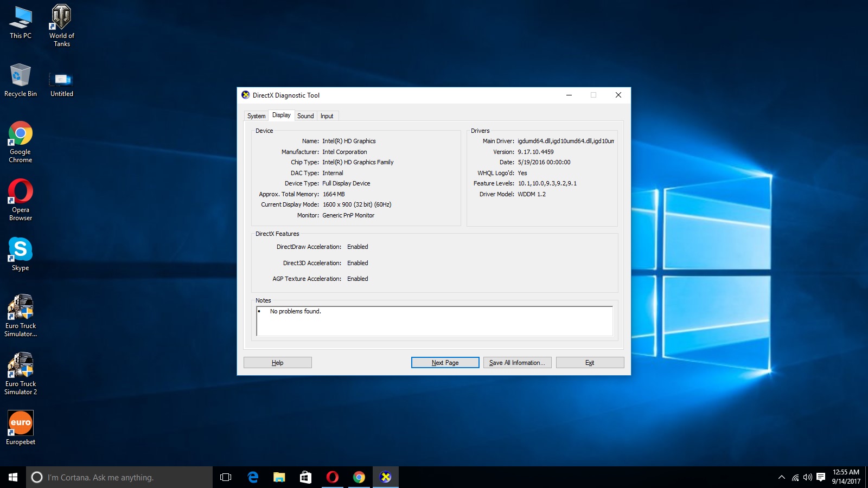The image size is (868, 488).
Task: Show hidden system tray icons
Action: 781,477
